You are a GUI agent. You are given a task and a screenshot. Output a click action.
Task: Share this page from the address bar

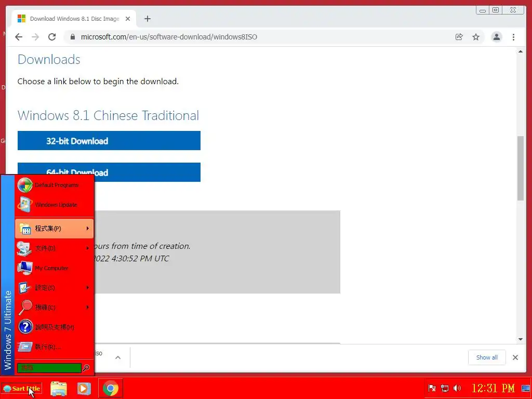(459, 37)
